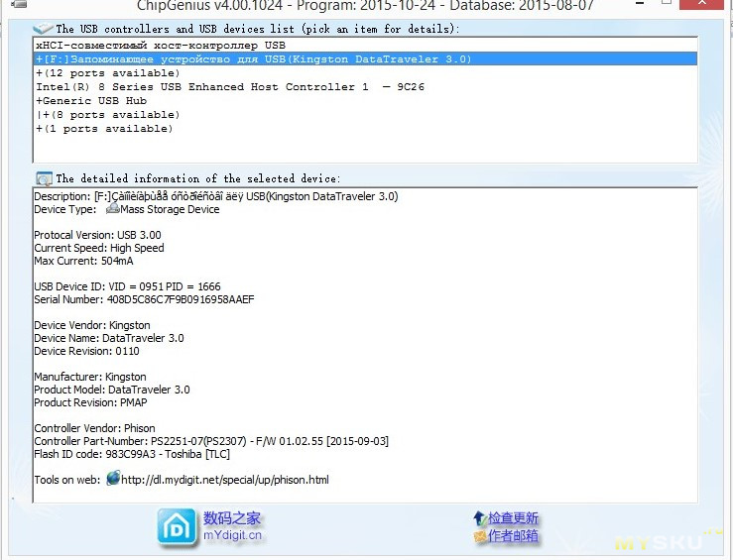
Task: Select the Kingston DataTraveler 3.0 device row
Action: (x=365, y=59)
